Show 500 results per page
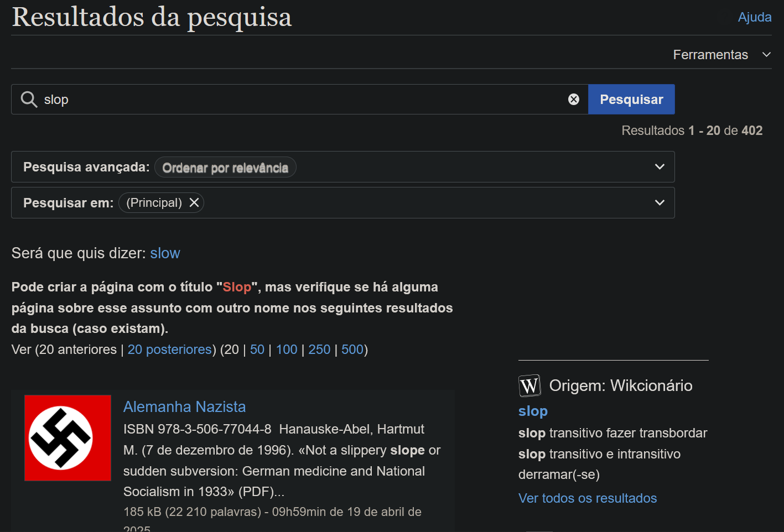This screenshot has width=784, height=532. [x=352, y=350]
